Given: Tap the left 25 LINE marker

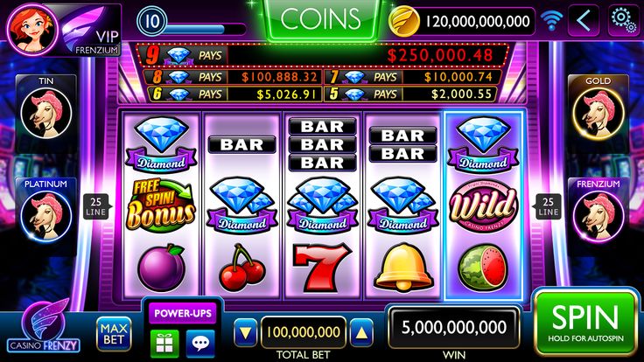Looking at the screenshot, I should pos(96,206).
